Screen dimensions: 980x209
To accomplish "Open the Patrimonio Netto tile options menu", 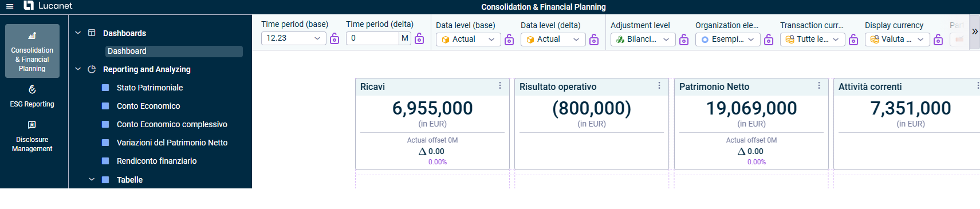I will click(x=819, y=85).
